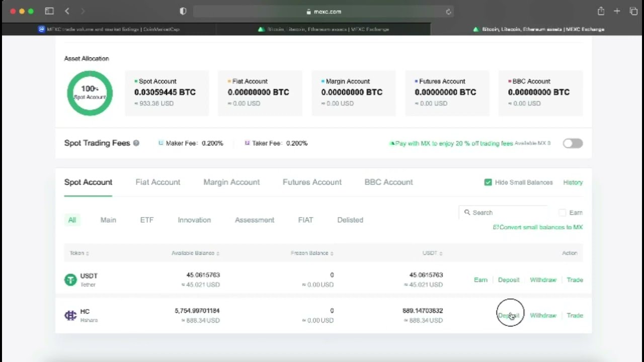Click HC available balance 5,754.99701184
Screen dimensions: 644x362
(x=197, y=311)
